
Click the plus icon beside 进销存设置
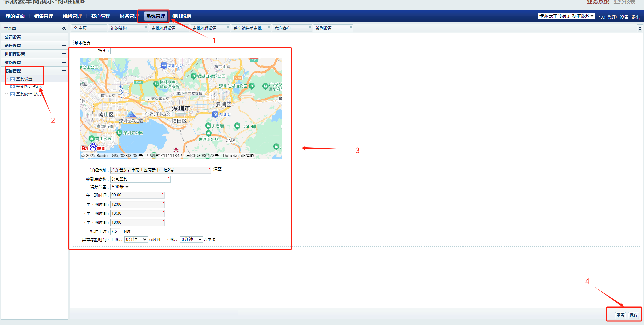[x=64, y=54]
